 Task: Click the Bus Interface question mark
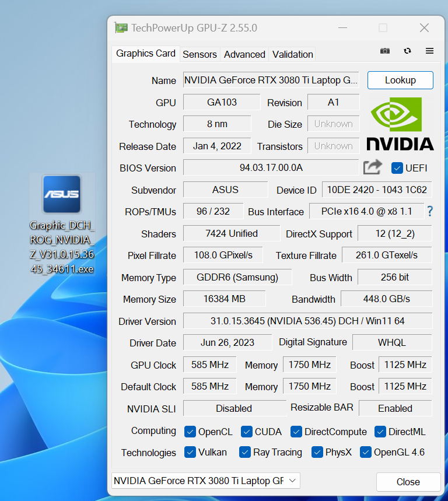(430, 211)
